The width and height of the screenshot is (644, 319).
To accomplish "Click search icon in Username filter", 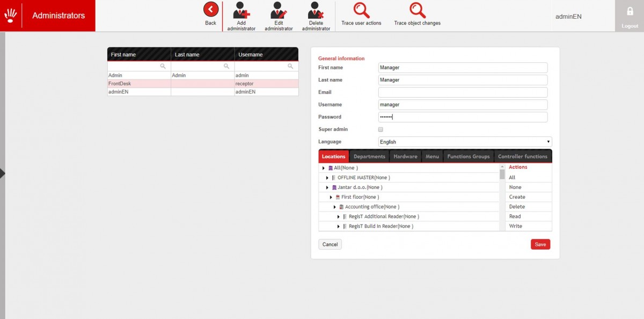I will 290,66.
